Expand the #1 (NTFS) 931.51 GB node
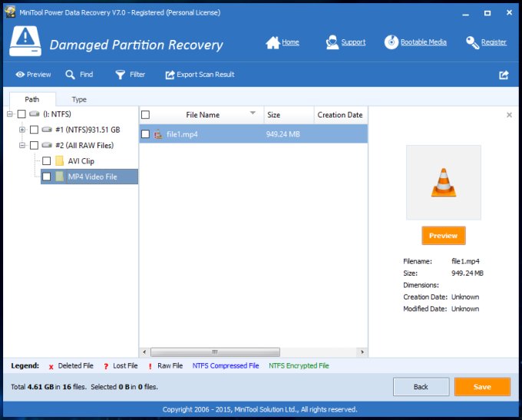The image size is (522, 420). (x=22, y=130)
